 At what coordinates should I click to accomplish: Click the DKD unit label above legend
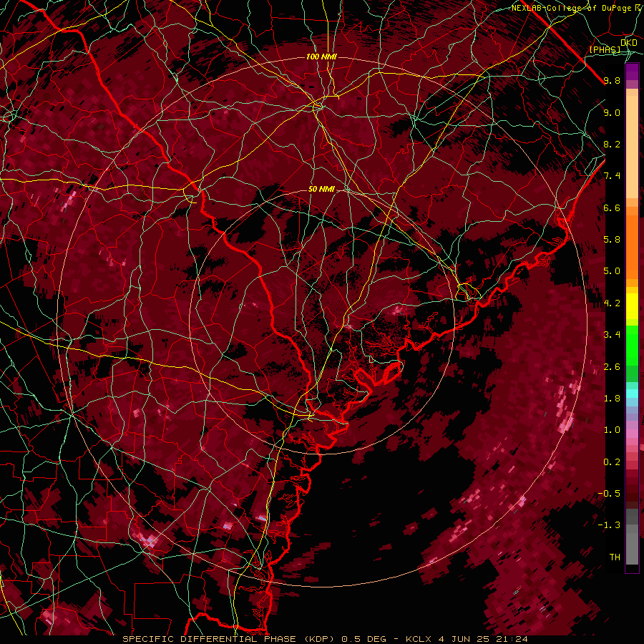click(x=629, y=43)
